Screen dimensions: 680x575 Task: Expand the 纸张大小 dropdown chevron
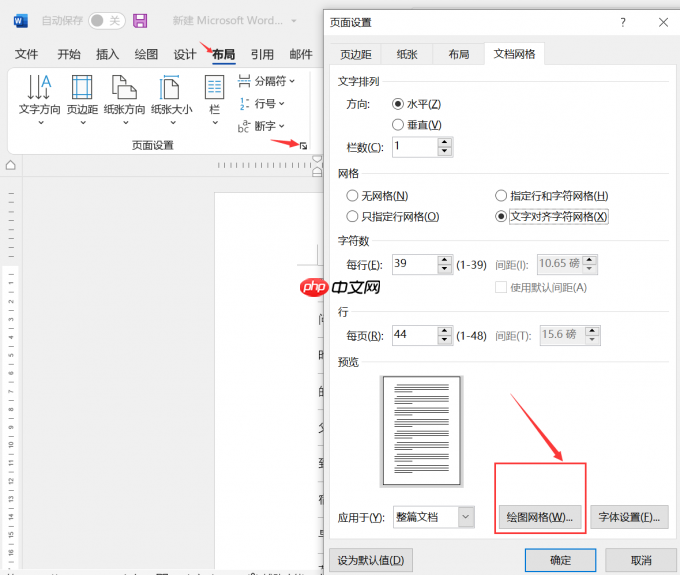[173, 123]
